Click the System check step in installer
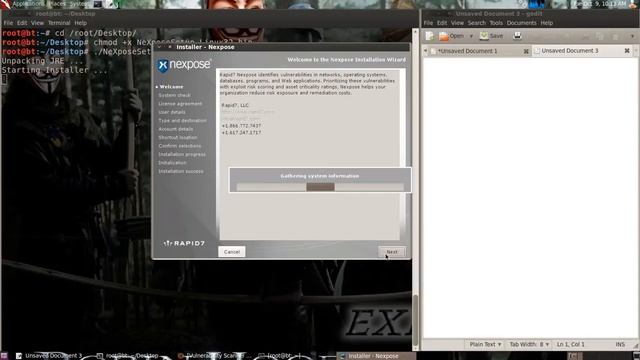Image resolution: width=640 pixels, height=360 pixels. tap(174, 95)
